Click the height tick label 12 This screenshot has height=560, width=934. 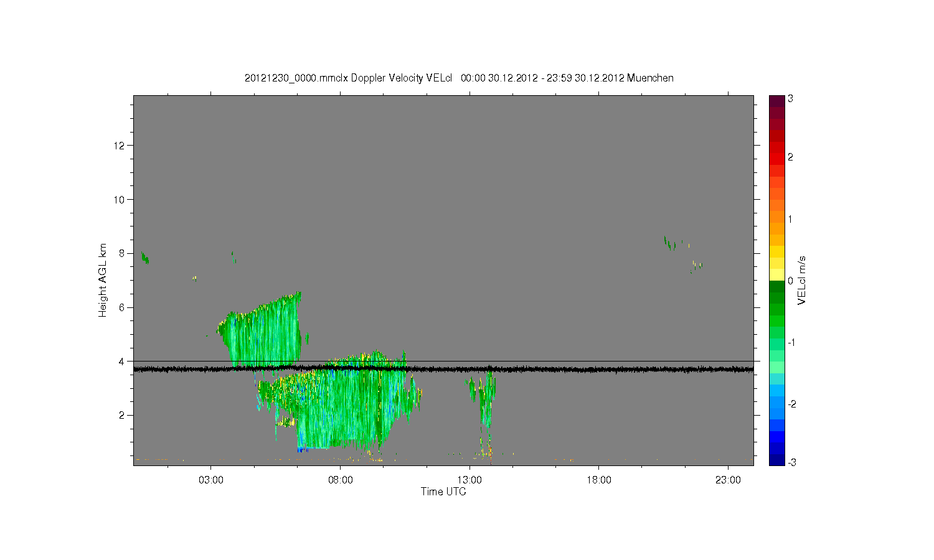coord(120,146)
